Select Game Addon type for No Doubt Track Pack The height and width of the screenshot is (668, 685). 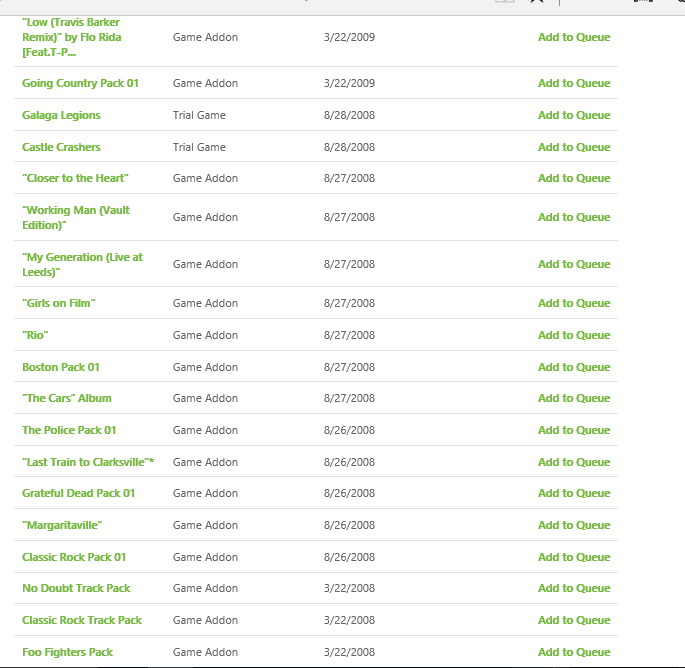click(205, 588)
